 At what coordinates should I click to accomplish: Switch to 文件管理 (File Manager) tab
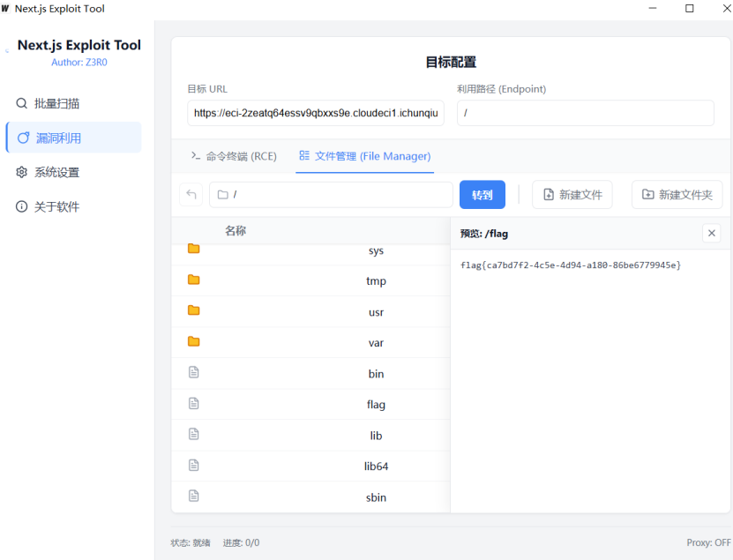coord(364,156)
